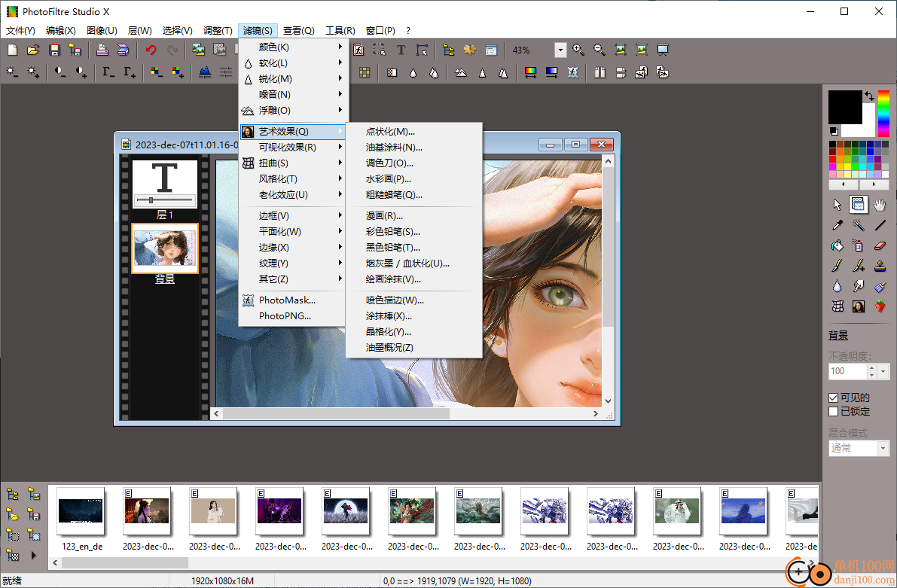Save the image with the floppy disk icon

click(x=54, y=50)
